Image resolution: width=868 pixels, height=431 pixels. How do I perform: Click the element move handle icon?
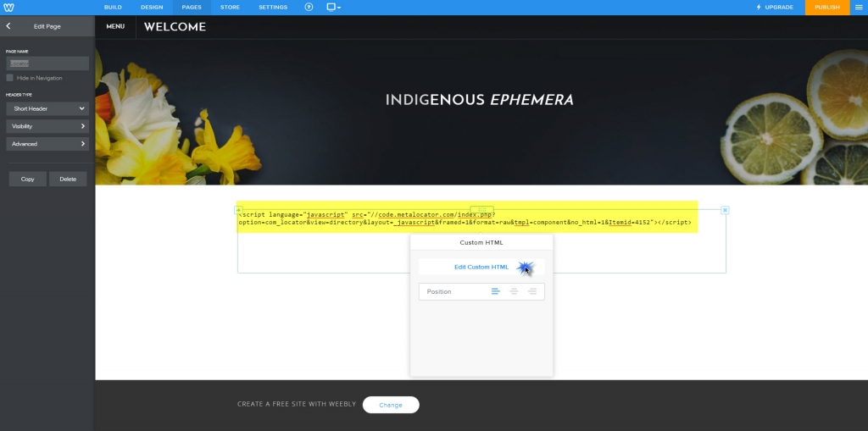pos(481,210)
